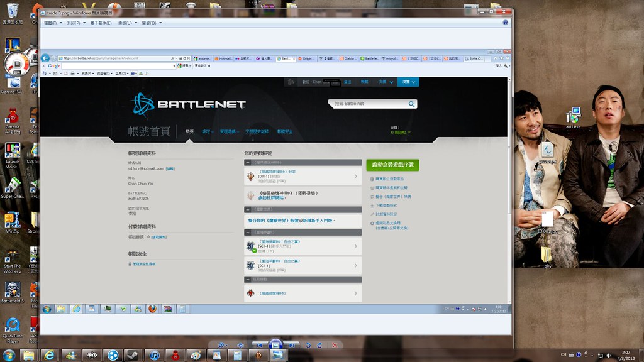Open Steam from the taskbar
This screenshot has height=362, width=644.
coord(133,356)
